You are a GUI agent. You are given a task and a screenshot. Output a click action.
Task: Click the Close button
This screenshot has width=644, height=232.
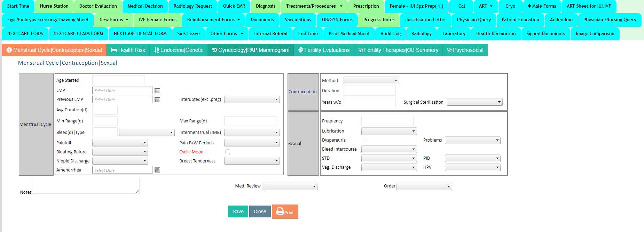click(x=260, y=211)
